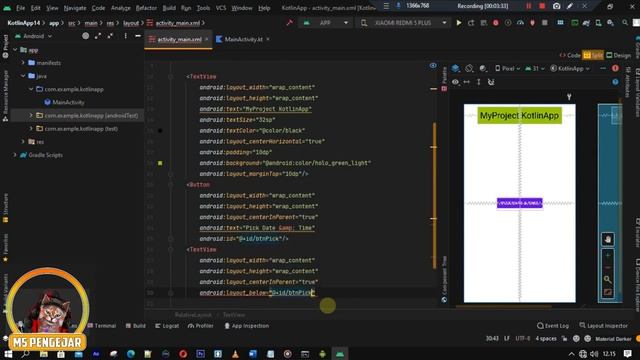Open the APP run configuration dropdown

pos(325,23)
